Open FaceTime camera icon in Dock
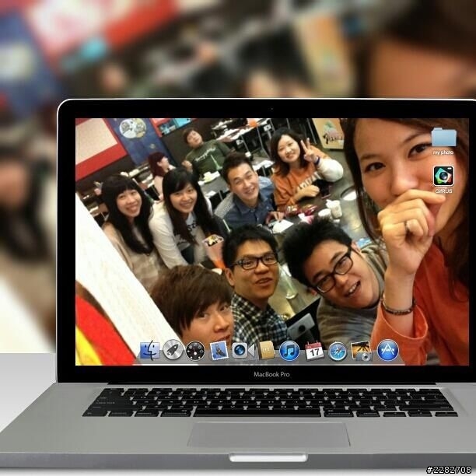476x476 pixels. tap(242, 350)
